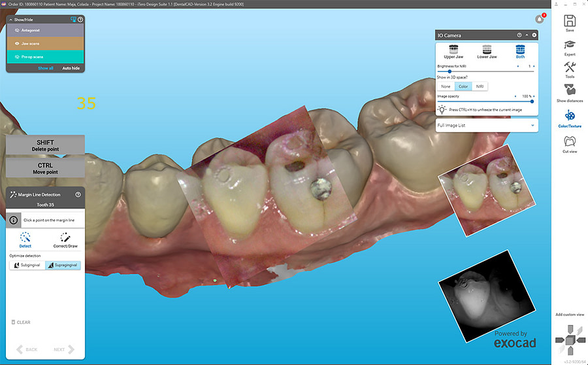Select the Upper Jaw camera view

(453, 51)
